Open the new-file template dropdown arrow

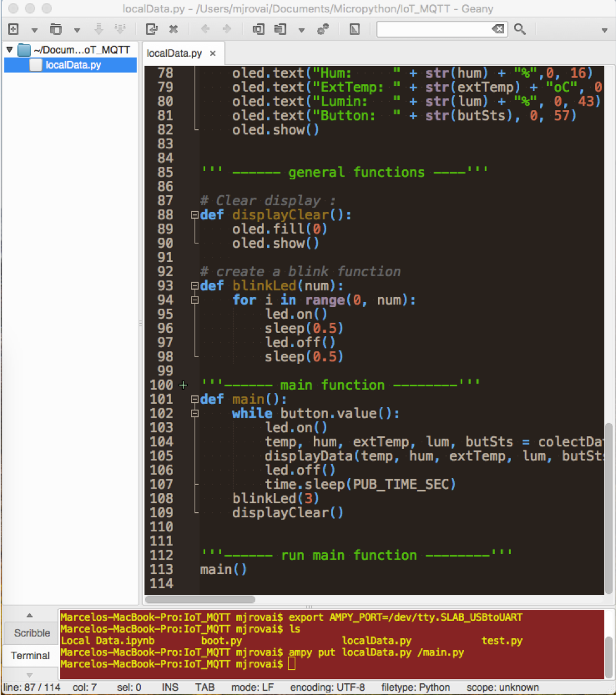[x=34, y=29]
